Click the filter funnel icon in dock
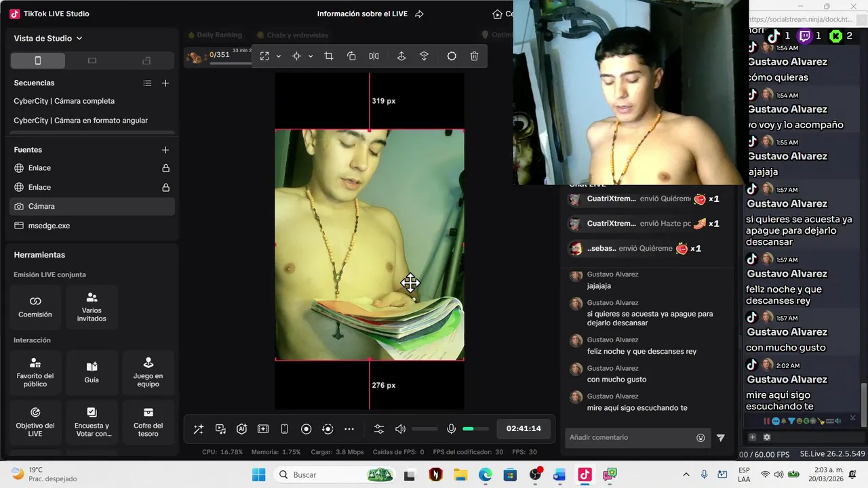The height and width of the screenshot is (488, 868). coord(791,421)
